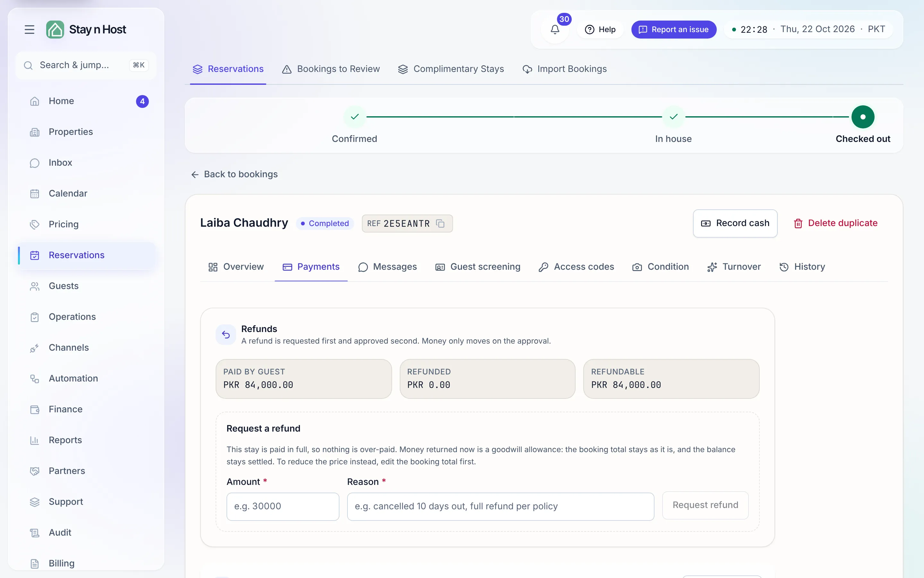Toggle the sidebar hamburger menu

[x=30, y=30]
